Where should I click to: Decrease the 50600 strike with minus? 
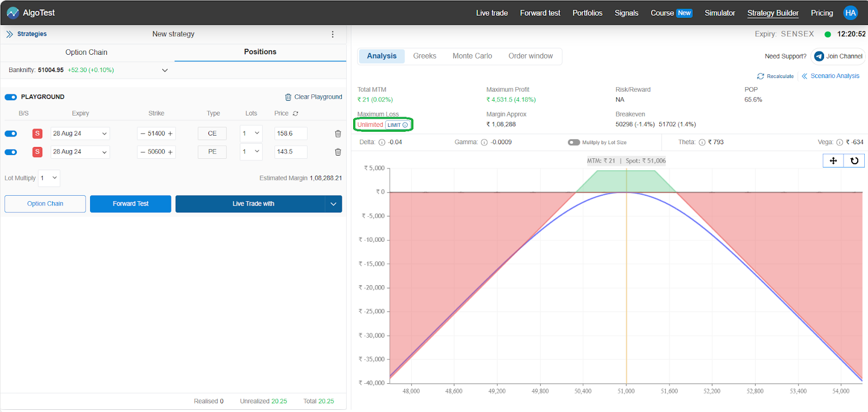point(143,152)
